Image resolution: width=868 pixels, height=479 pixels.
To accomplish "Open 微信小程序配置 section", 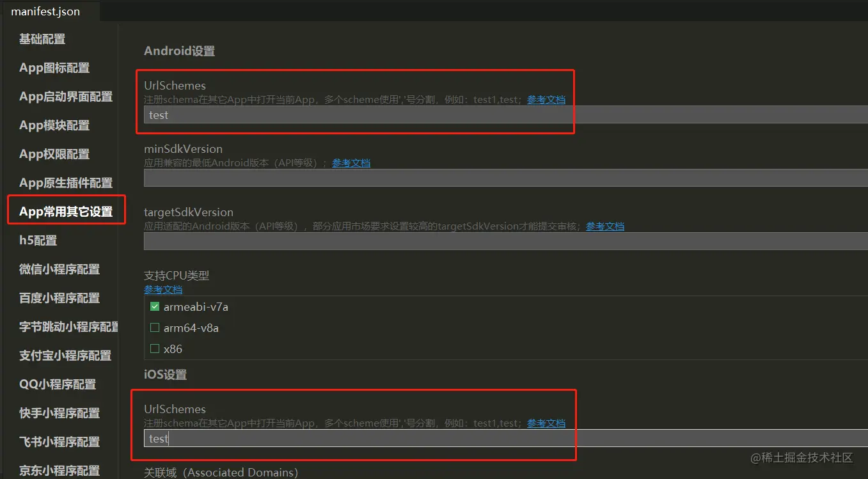I will click(x=59, y=269).
